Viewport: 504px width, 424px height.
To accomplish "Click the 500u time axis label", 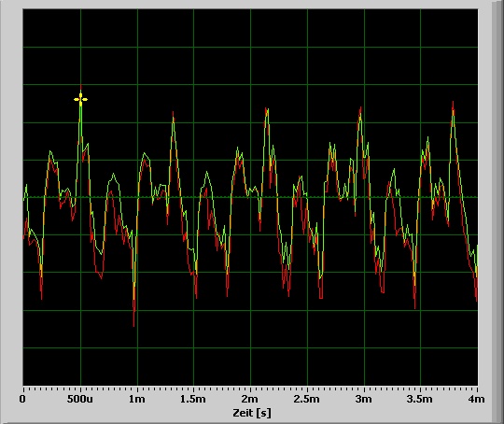I will tap(80, 399).
